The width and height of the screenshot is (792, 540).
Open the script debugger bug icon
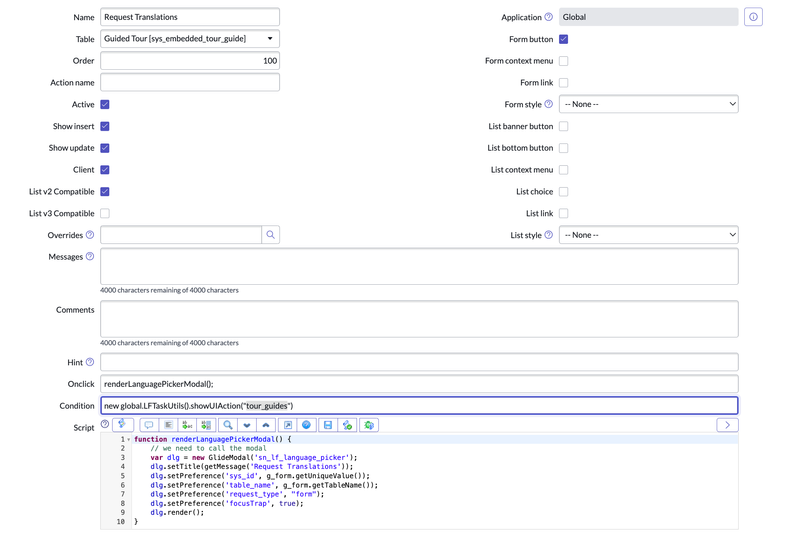click(369, 425)
